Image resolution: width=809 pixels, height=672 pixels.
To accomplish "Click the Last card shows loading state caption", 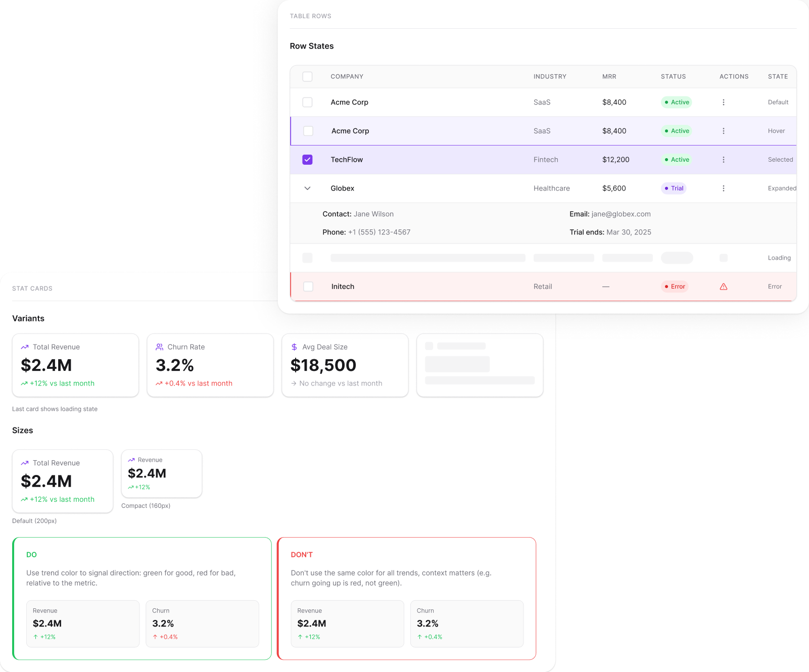I will pyautogui.click(x=55, y=409).
